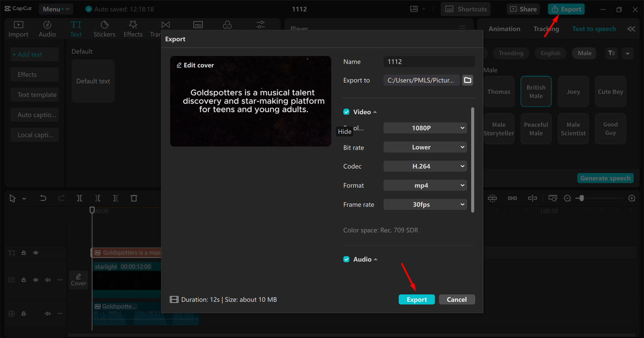Open the Resolution 1080P dropdown

[x=425, y=128]
